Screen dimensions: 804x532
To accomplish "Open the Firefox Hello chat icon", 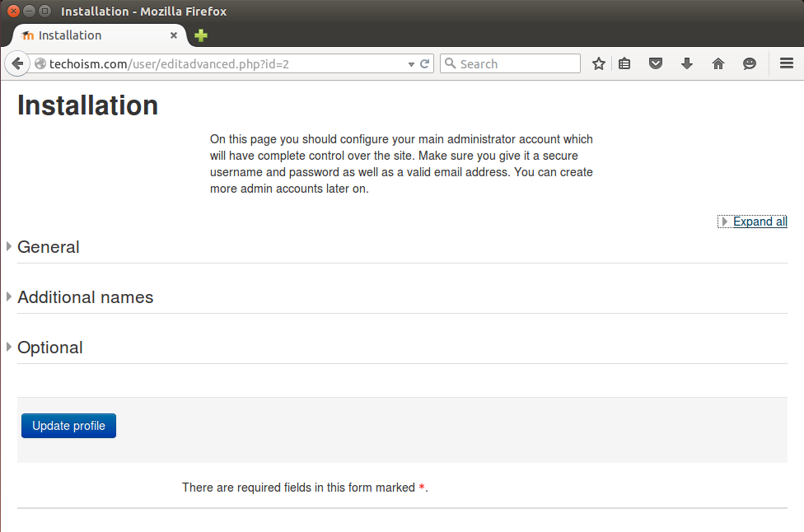I will coord(749,63).
